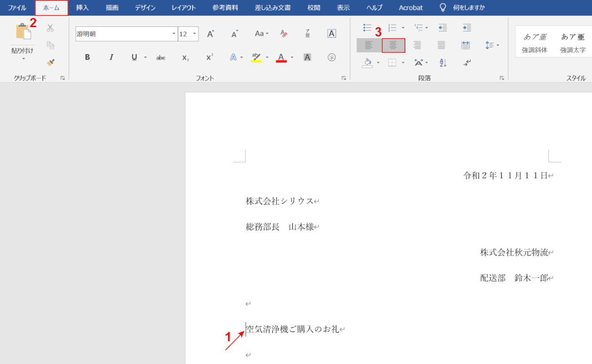The width and height of the screenshot is (592, 364).
Task: Switch to the 挿入 ribbon tab
Action: 82,7
